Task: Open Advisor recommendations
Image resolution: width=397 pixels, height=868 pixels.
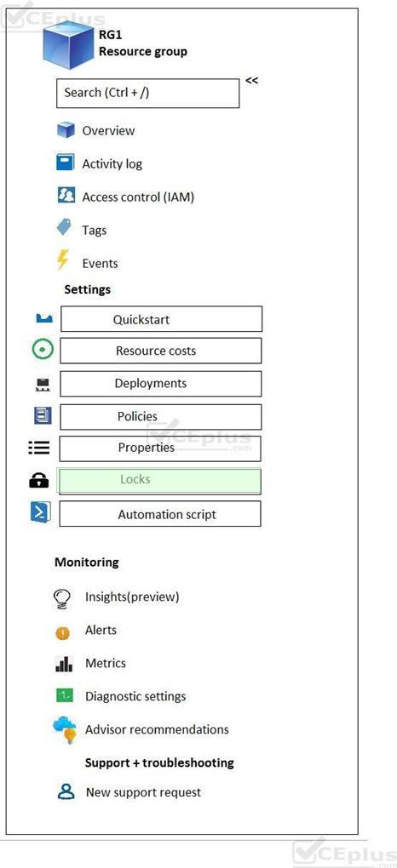Action: point(157,729)
